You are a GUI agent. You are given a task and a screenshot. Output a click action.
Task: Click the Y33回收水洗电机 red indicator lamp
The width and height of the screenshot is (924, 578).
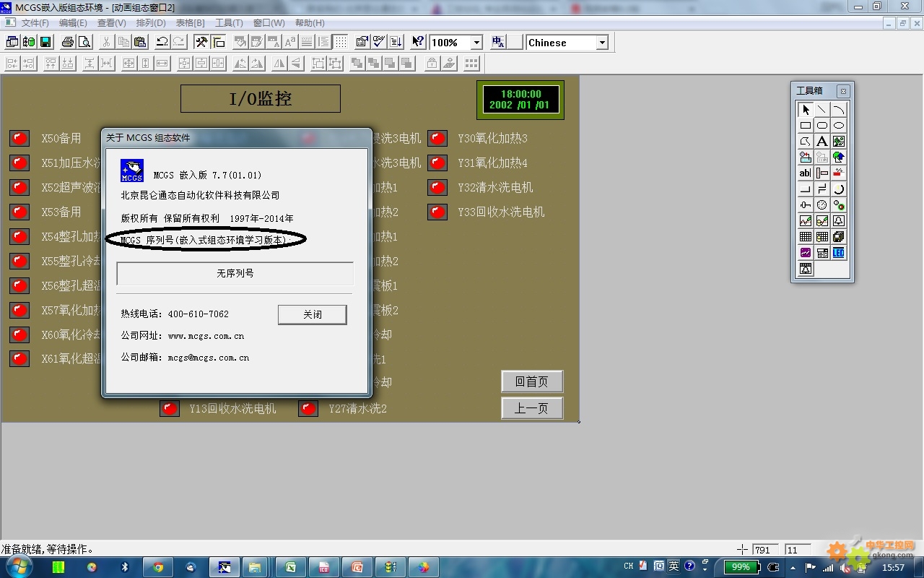(437, 212)
